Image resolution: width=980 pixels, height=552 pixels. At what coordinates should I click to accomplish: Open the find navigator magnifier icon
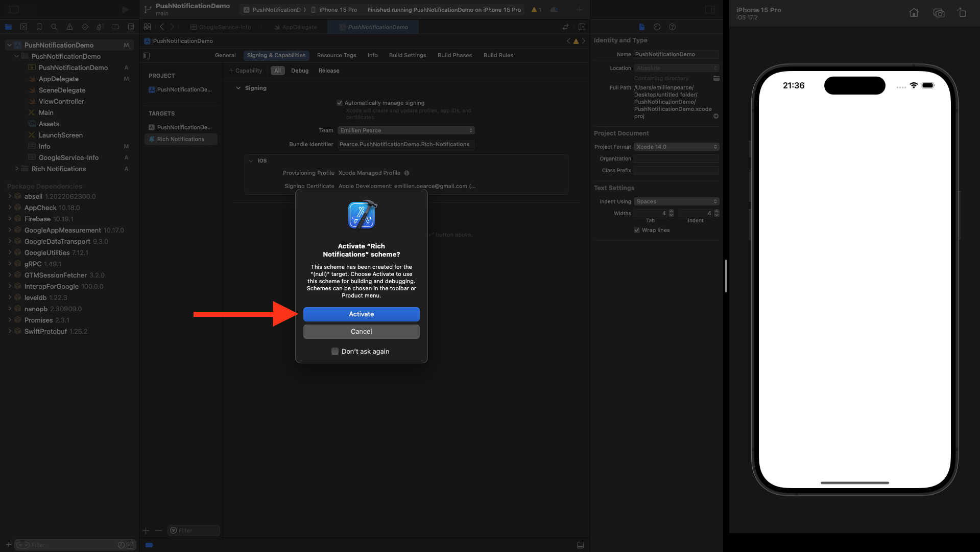(54, 27)
